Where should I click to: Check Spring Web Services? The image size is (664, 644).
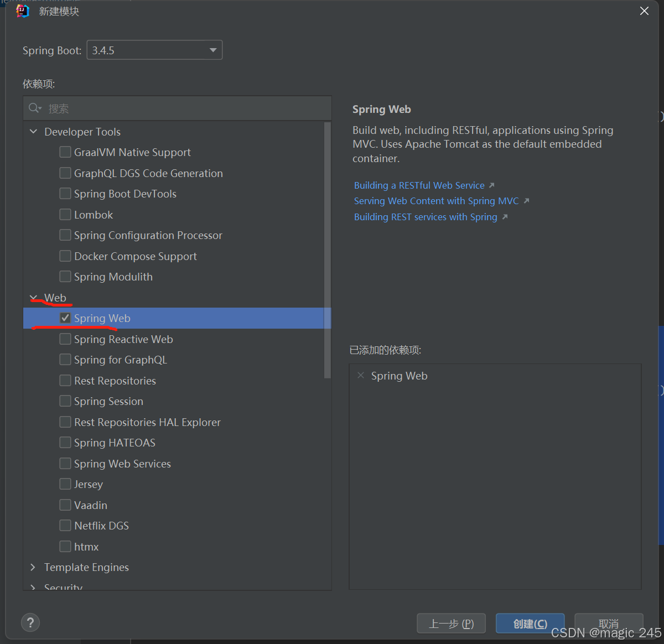click(x=65, y=464)
